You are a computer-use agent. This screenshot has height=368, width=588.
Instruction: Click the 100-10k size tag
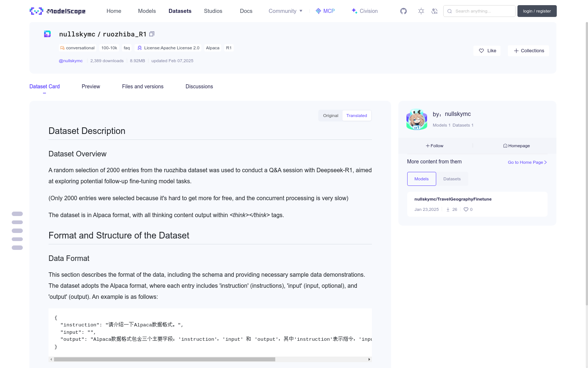109,48
